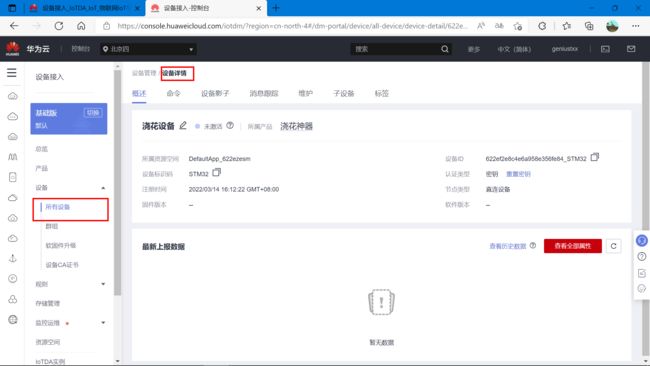650x366 pixels.
Task: Click the search magnifier icon in the top bar
Action: (445, 49)
